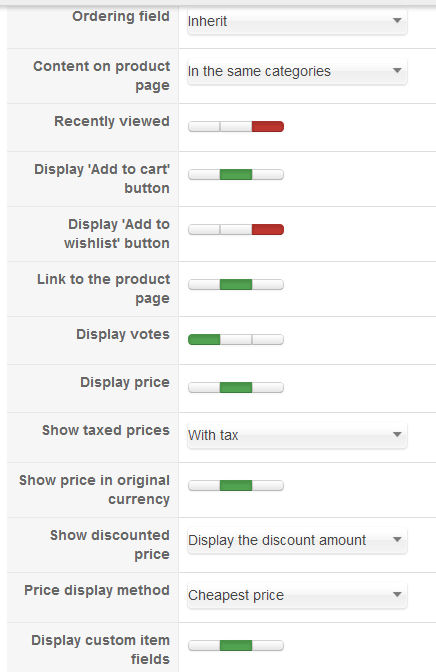Open the Show taxed prices dropdown
Screen dimensions: 436x672
coord(297,435)
